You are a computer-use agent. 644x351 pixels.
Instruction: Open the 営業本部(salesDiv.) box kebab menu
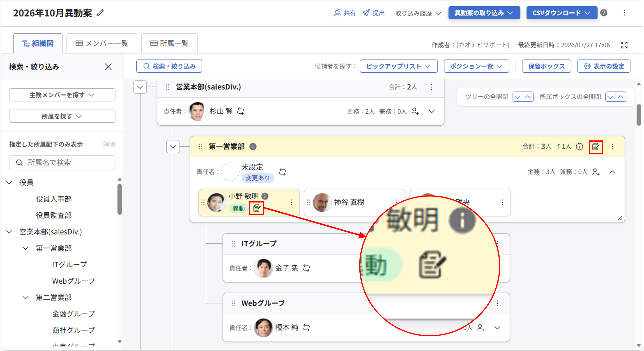coord(431,87)
